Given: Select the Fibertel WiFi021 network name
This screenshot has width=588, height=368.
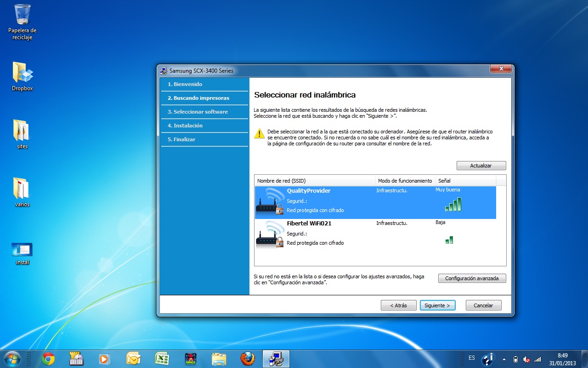Looking at the screenshot, I should [309, 223].
